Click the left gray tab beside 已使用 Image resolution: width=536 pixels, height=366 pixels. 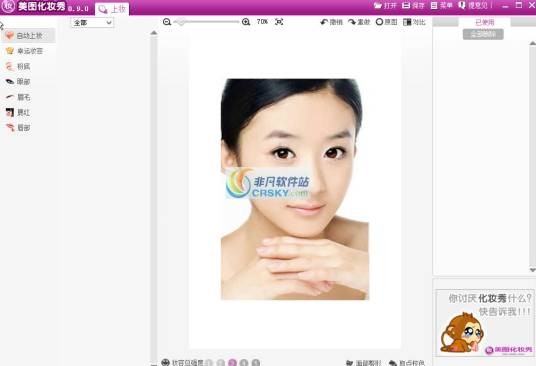[x=445, y=22]
